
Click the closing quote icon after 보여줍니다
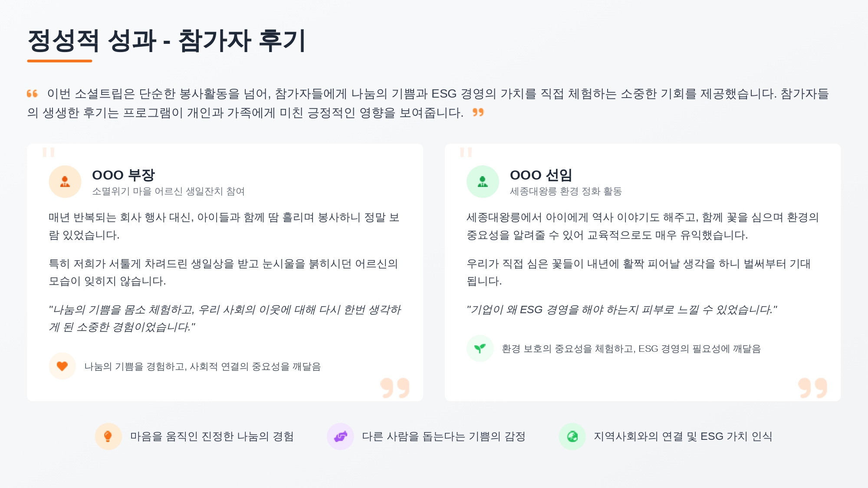(x=478, y=113)
